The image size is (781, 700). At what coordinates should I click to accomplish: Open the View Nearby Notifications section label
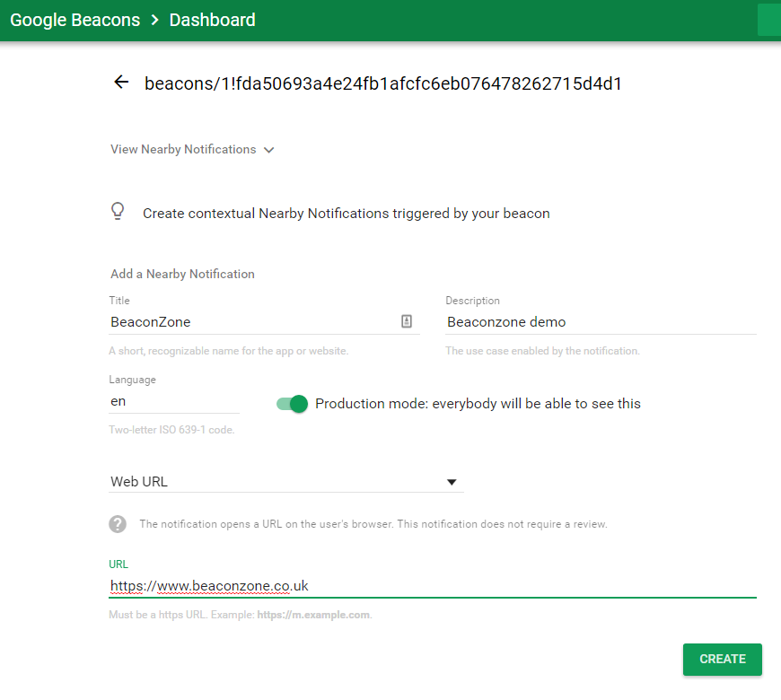(183, 150)
